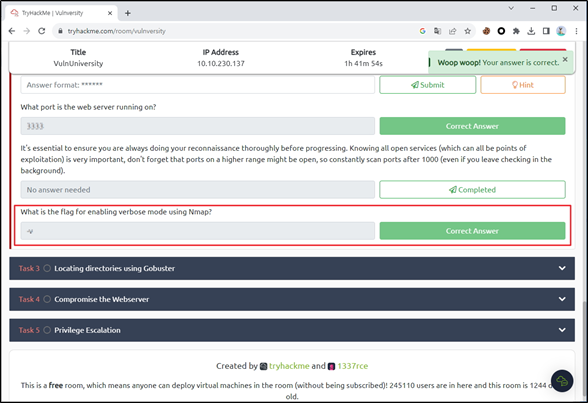Click Correct Answer button for Nmap verbose flag
588x403 pixels.
coord(472,231)
